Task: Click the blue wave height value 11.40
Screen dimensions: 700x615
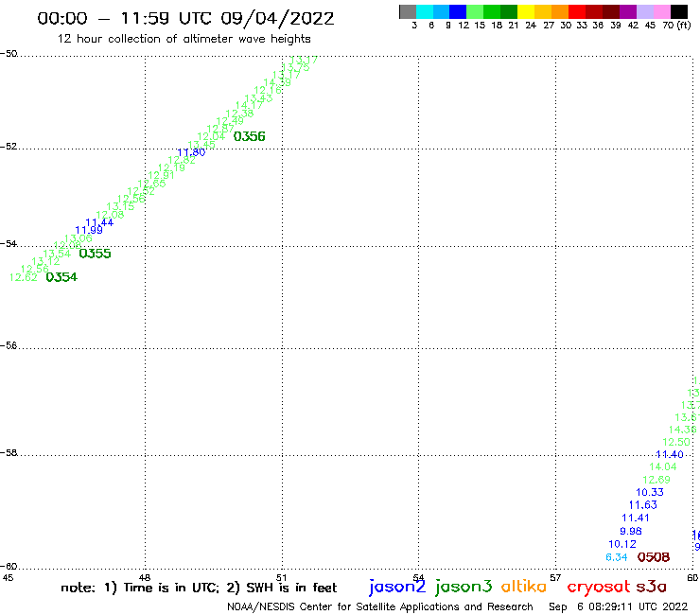Action: click(670, 455)
